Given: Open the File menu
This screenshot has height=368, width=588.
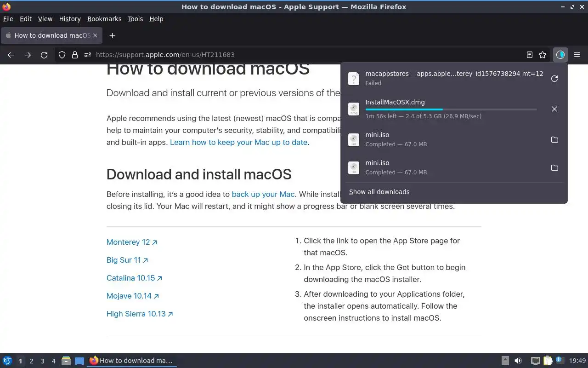Looking at the screenshot, I should pos(8,19).
